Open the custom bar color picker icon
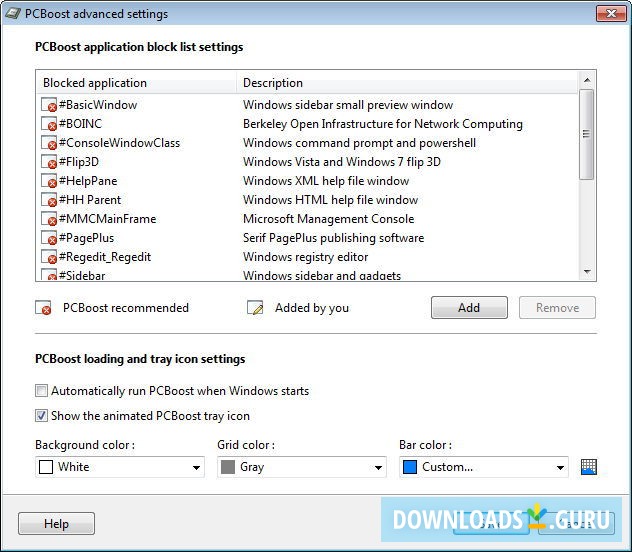The width and height of the screenshot is (632, 552). pos(589,467)
